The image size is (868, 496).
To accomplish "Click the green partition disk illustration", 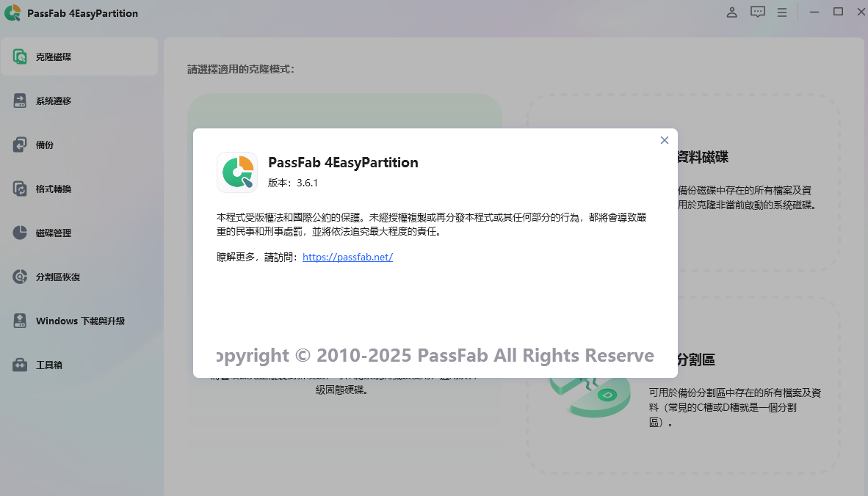I will point(590,396).
